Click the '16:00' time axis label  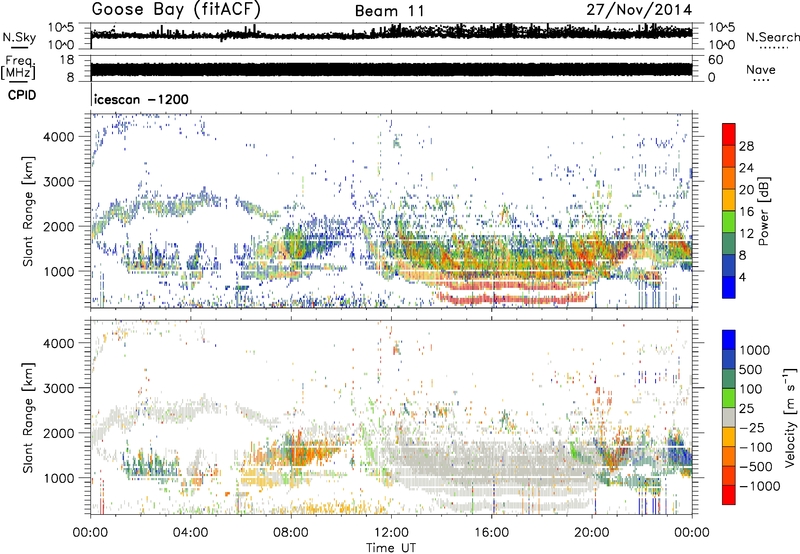click(x=491, y=533)
